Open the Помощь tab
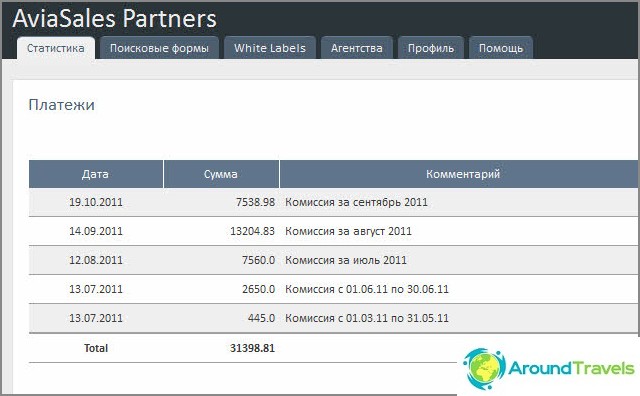640x396 pixels. 501,48
